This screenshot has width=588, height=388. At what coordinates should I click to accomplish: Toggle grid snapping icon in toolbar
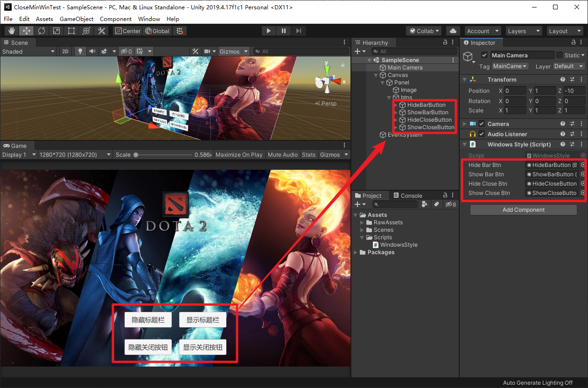coord(180,31)
